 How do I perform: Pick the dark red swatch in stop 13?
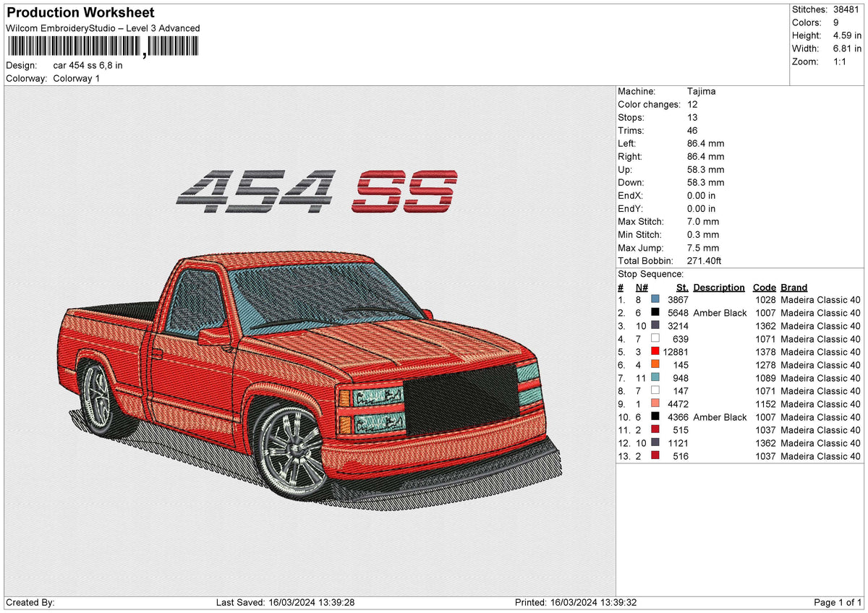pos(655,456)
